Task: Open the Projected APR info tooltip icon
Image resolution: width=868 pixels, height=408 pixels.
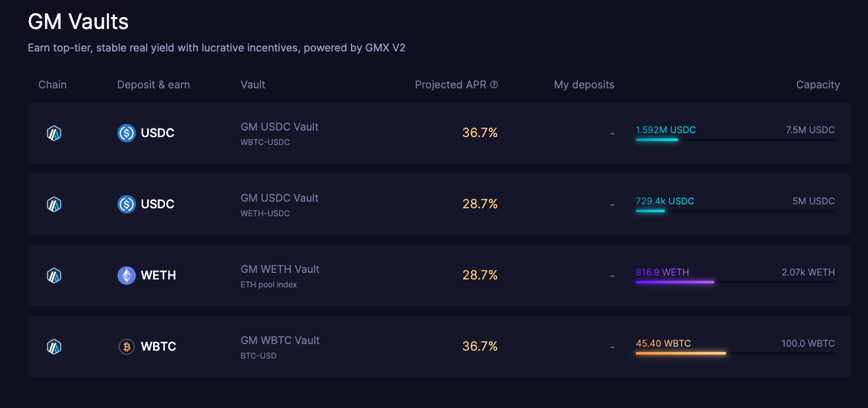Action: point(494,84)
